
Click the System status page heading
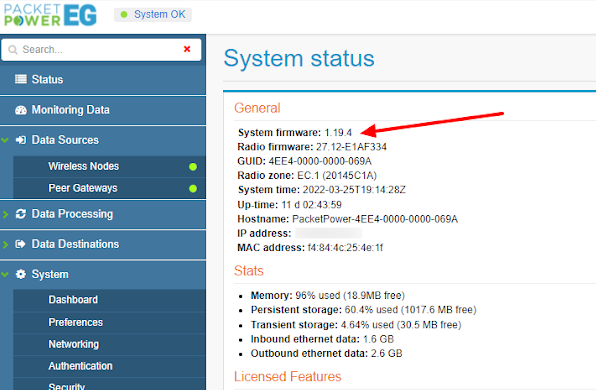pyautogui.click(x=299, y=59)
